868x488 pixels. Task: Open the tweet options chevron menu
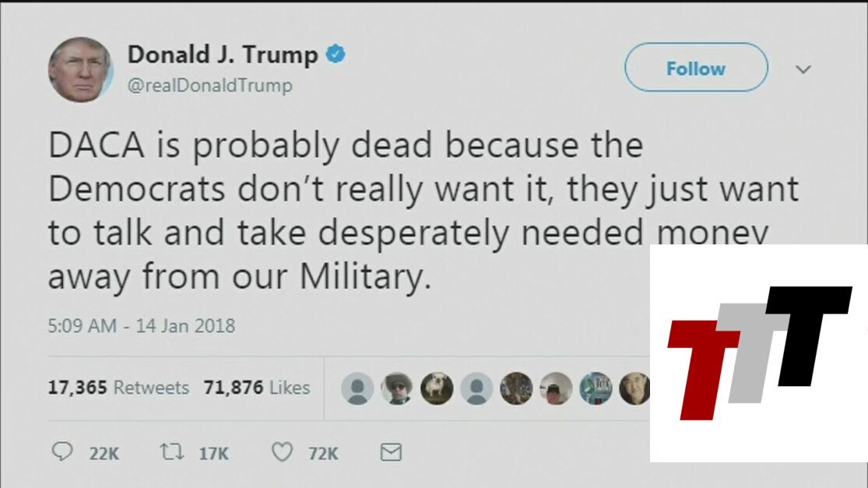pos(803,69)
